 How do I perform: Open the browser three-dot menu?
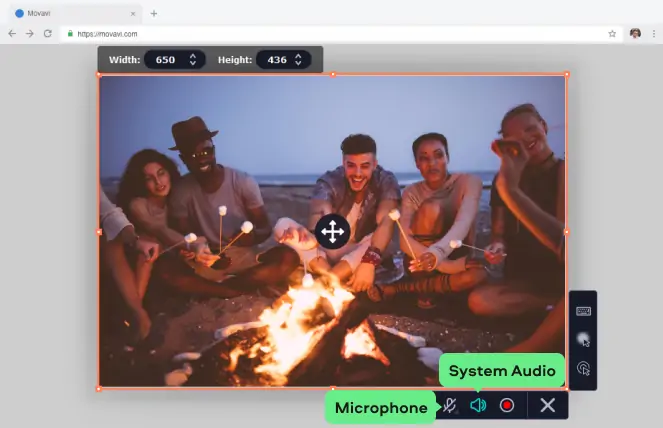pos(654,34)
